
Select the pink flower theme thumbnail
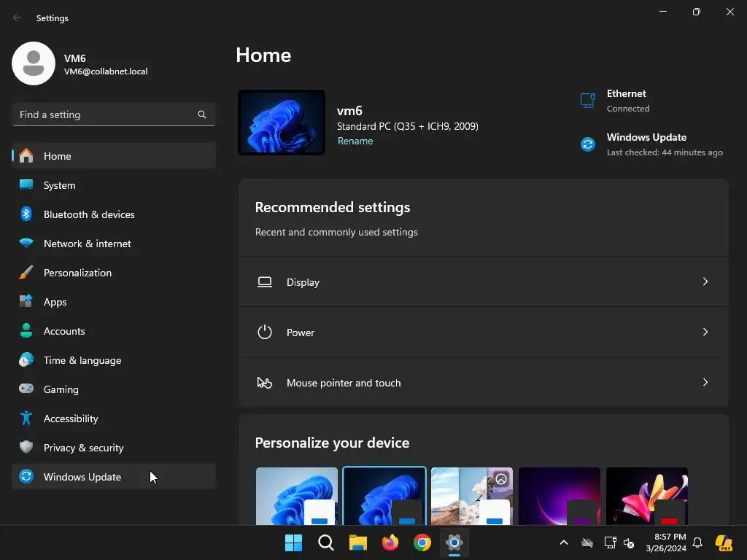(x=647, y=496)
